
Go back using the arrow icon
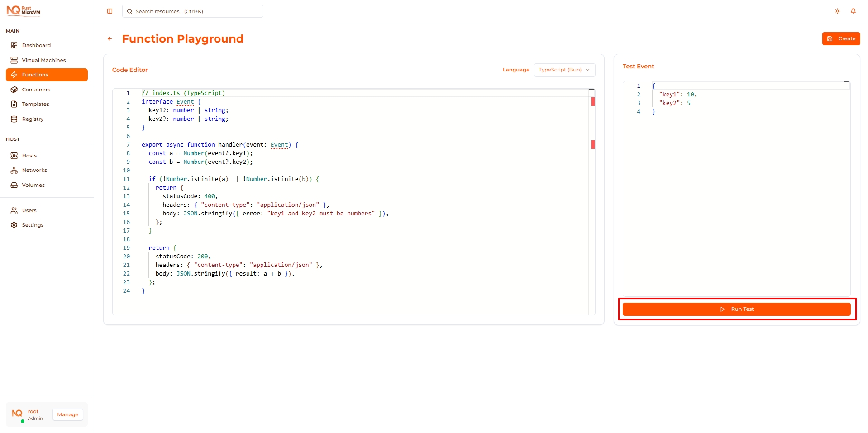[110, 39]
